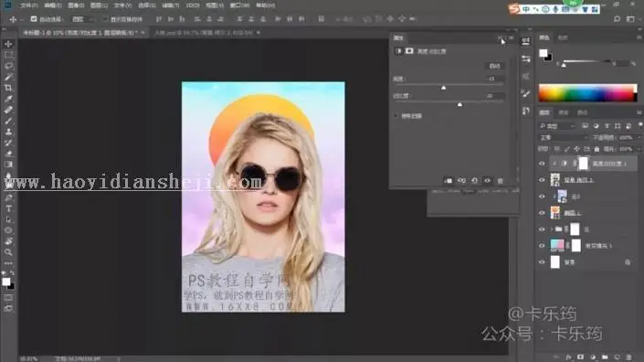Toggle adjustment visibility eye in Properties panel

(x=487, y=181)
